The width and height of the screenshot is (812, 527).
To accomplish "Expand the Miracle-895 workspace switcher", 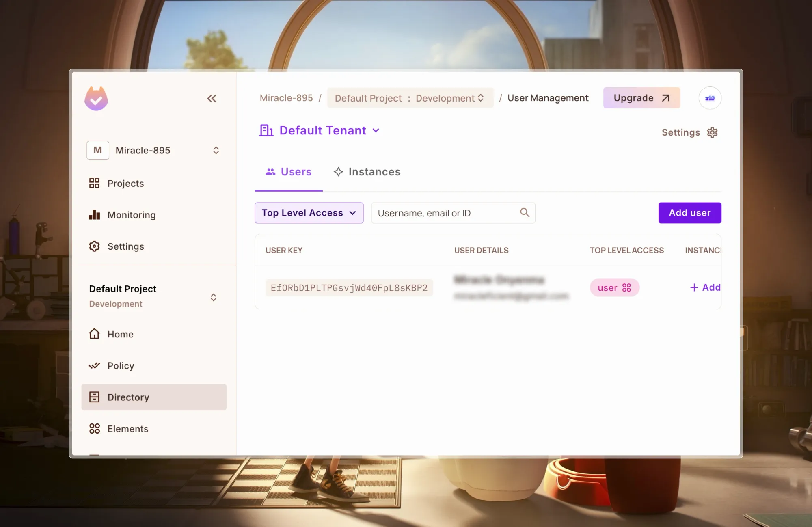I will [x=216, y=150].
